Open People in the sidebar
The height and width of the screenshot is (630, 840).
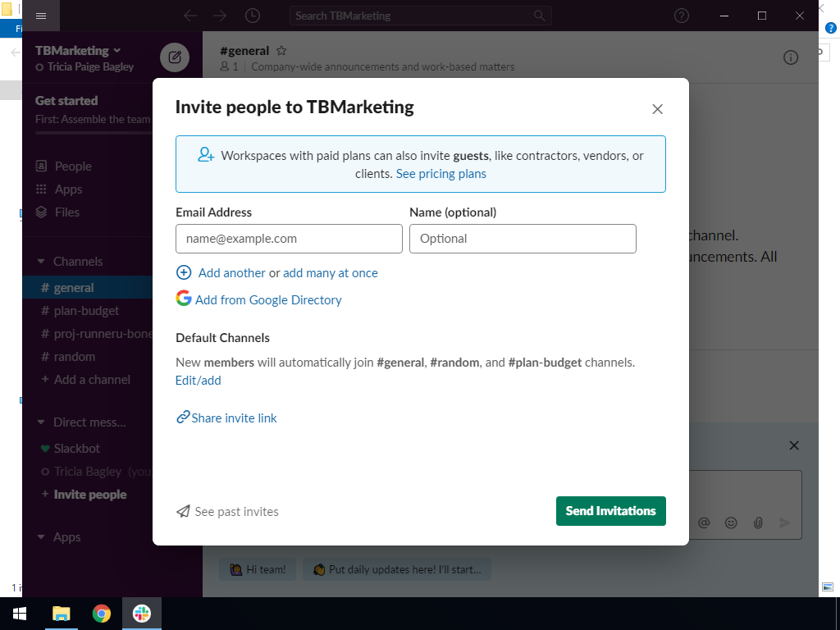point(73,166)
